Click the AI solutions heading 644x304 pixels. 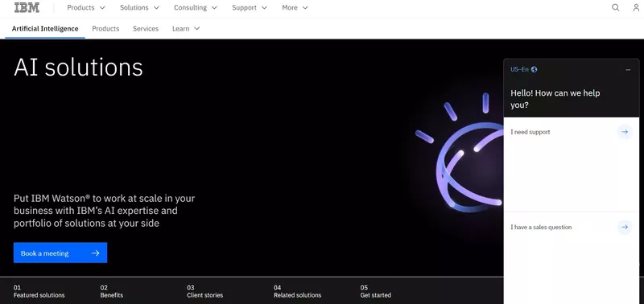coord(78,67)
